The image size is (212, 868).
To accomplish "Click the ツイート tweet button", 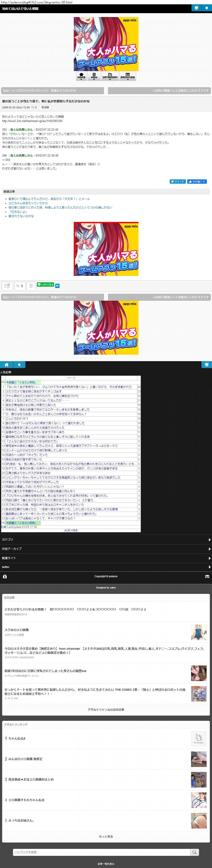I will pyautogui.click(x=178, y=181).
